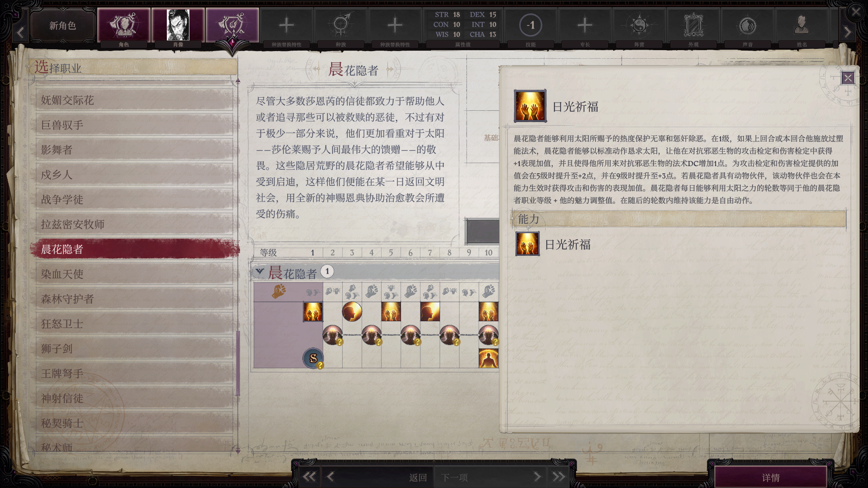
Task: Close the 日光祈福 description panel
Action: 848,78
